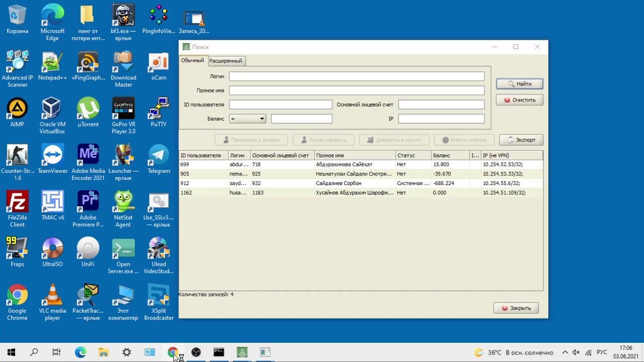Open the Windows Start menu

coord(11,352)
